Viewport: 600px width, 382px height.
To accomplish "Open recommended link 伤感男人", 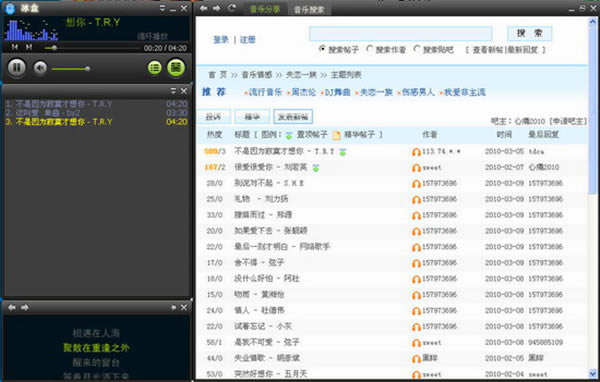I will pyautogui.click(x=418, y=92).
